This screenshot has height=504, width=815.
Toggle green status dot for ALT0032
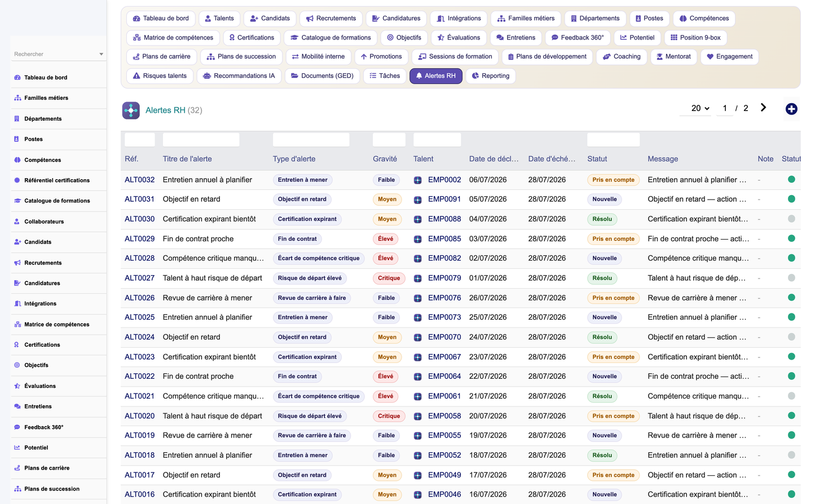tap(791, 179)
